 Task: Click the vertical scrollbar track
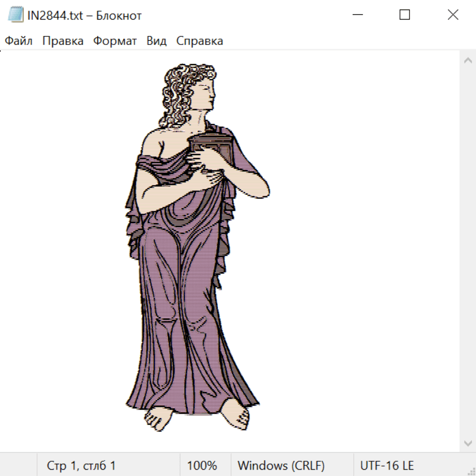click(x=468, y=251)
